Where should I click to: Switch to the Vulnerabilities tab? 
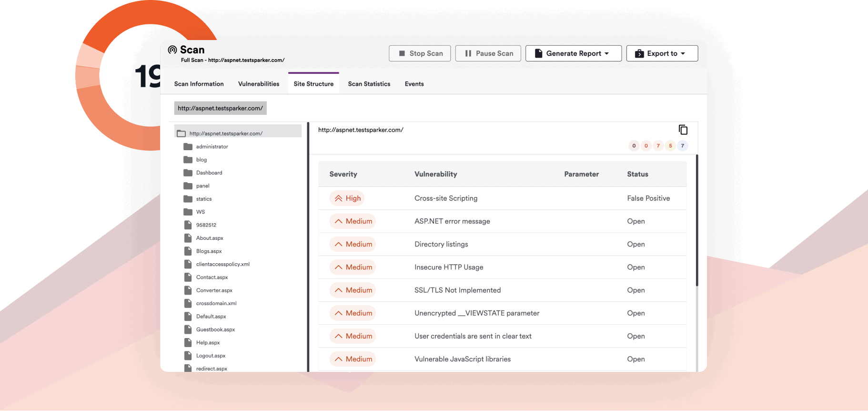(259, 84)
